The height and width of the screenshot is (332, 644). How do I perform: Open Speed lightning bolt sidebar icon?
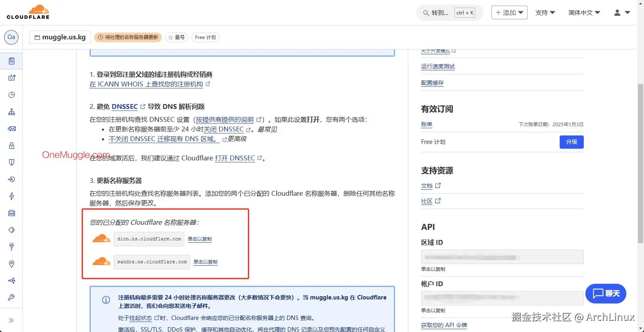(x=12, y=196)
